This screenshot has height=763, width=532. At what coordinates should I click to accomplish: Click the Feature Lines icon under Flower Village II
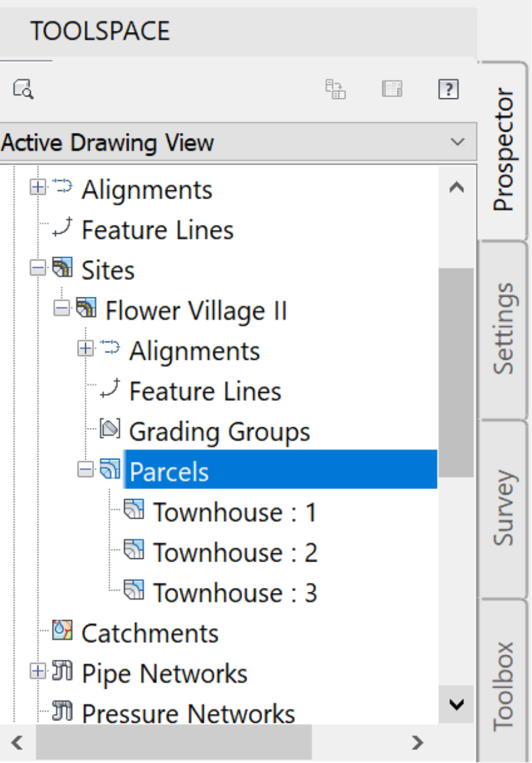coord(111,389)
